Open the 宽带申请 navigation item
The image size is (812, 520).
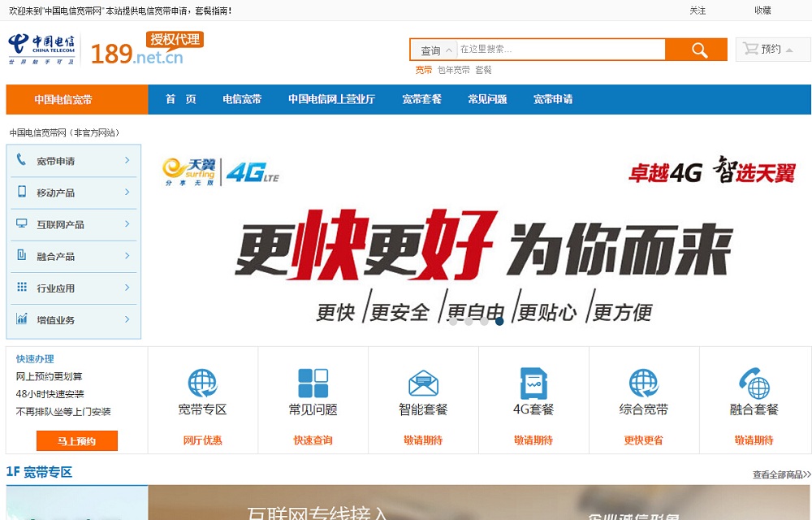[x=553, y=99]
